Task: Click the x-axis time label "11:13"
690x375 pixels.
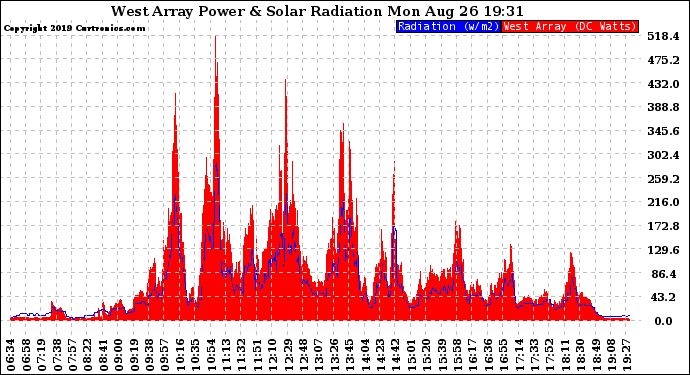Action: click(227, 355)
